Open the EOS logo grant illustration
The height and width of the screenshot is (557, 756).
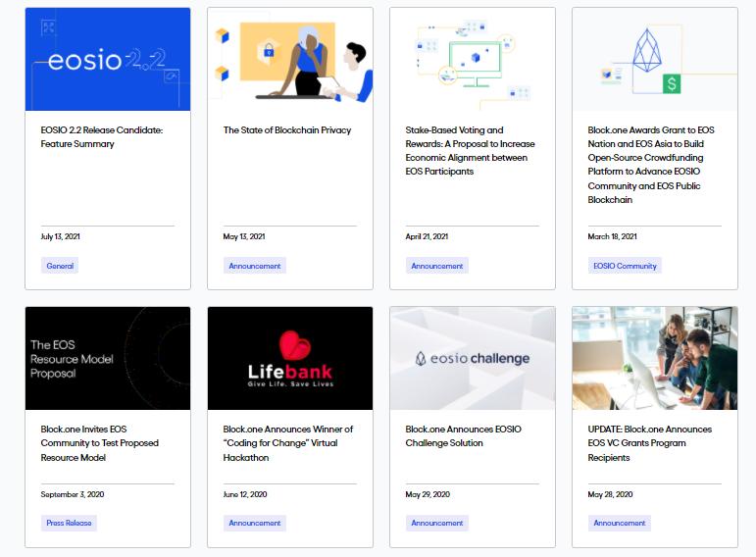coord(655,59)
